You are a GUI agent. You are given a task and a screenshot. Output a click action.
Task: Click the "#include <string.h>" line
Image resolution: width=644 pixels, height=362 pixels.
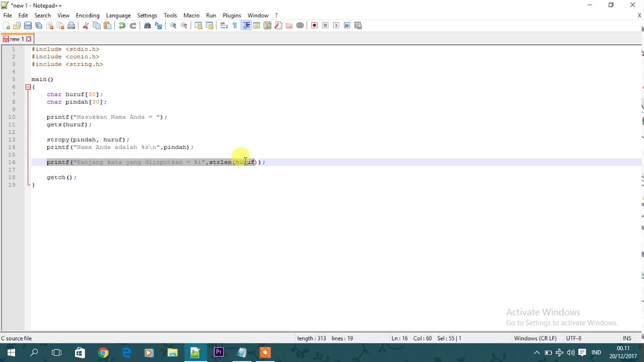point(67,64)
